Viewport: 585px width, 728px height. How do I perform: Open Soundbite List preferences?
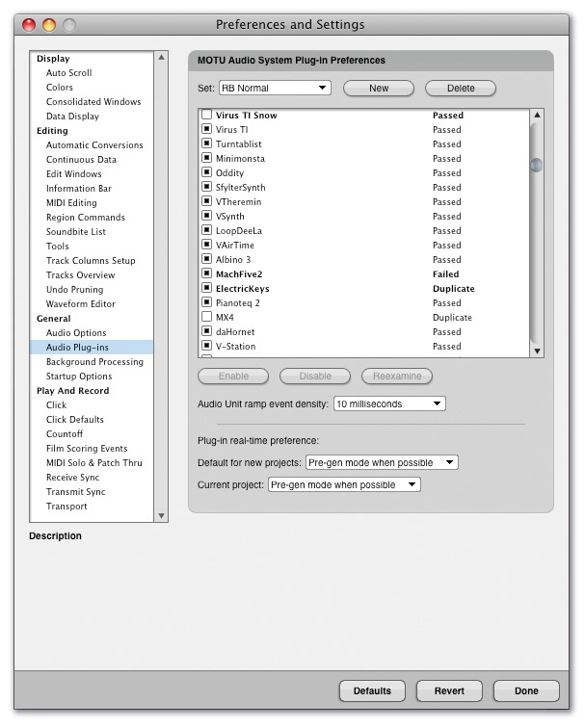pyautogui.click(x=76, y=232)
